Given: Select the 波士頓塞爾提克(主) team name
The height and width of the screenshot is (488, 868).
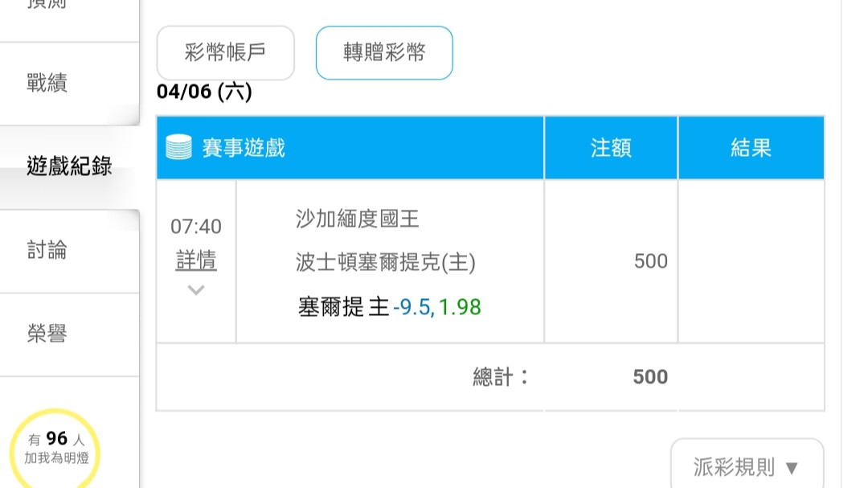Looking at the screenshot, I should click(x=385, y=262).
